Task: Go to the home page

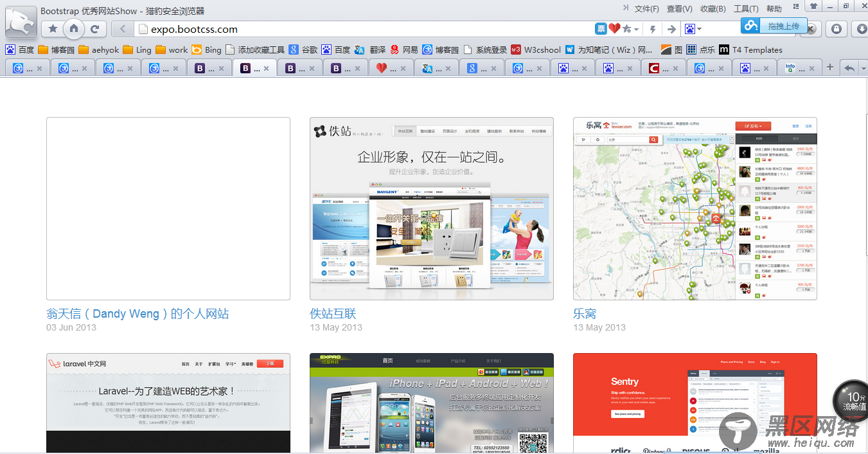Action: tap(74, 29)
